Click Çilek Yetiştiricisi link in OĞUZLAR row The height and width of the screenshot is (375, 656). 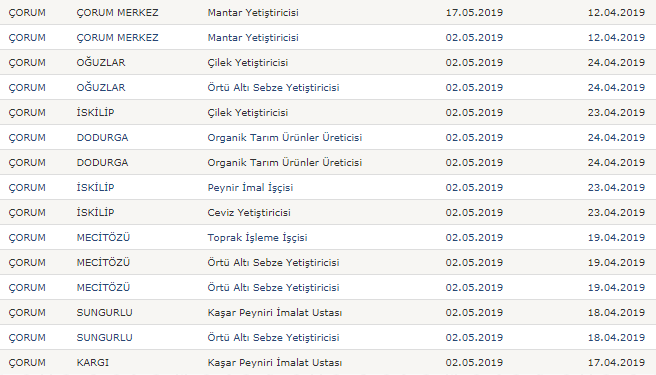point(248,63)
